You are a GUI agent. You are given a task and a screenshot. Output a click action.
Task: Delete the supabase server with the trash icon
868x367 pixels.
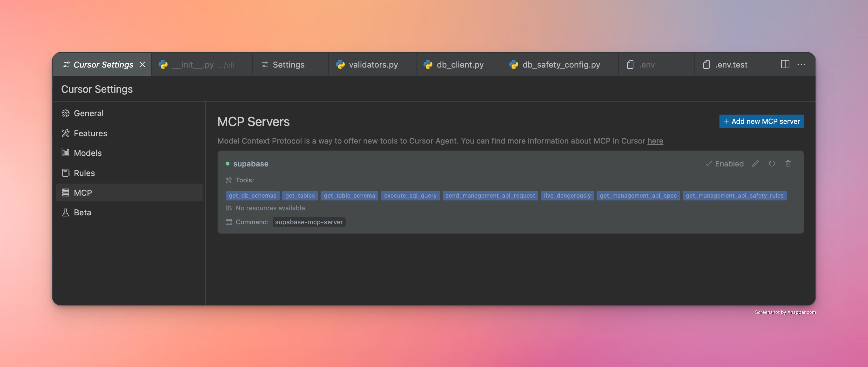[x=788, y=164]
